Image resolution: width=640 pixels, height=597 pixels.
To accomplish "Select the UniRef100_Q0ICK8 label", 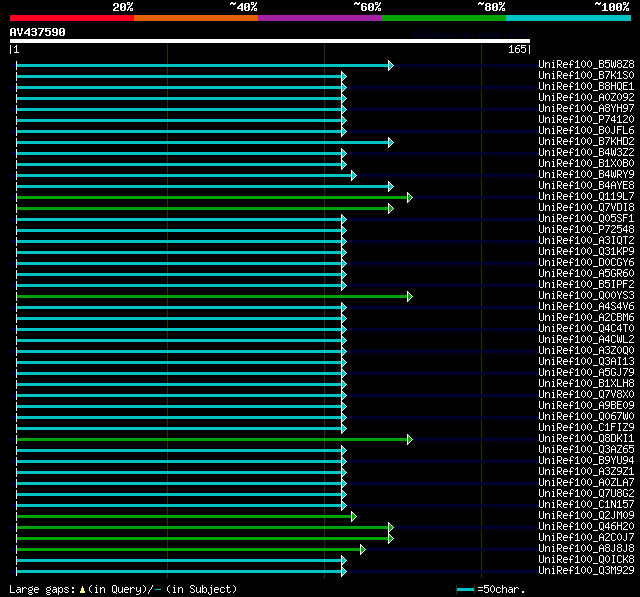I will pos(586,560).
